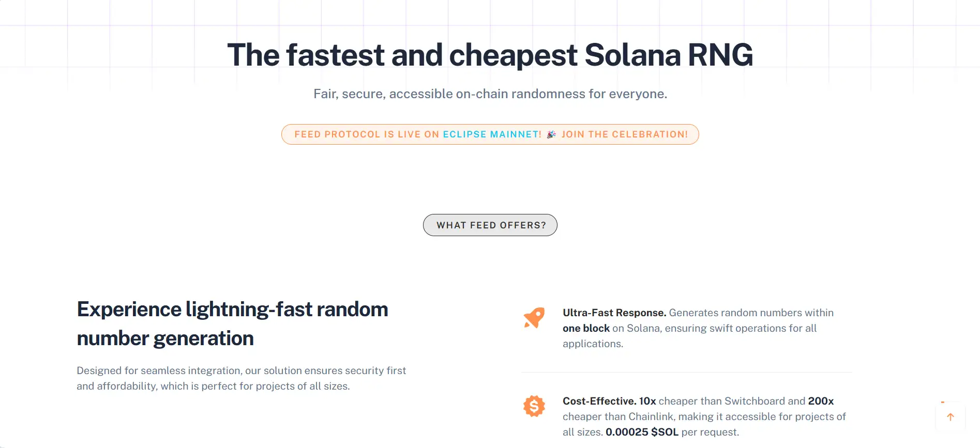Image resolution: width=980 pixels, height=448 pixels.
Task: Click the "Eclipse Mainnet!" text in banner
Action: pos(492,134)
